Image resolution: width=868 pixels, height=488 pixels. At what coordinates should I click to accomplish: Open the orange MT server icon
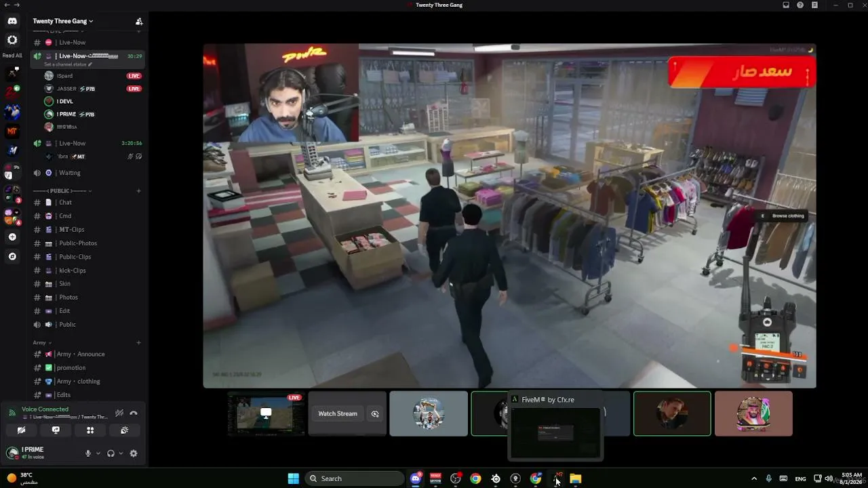click(x=12, y=131)
